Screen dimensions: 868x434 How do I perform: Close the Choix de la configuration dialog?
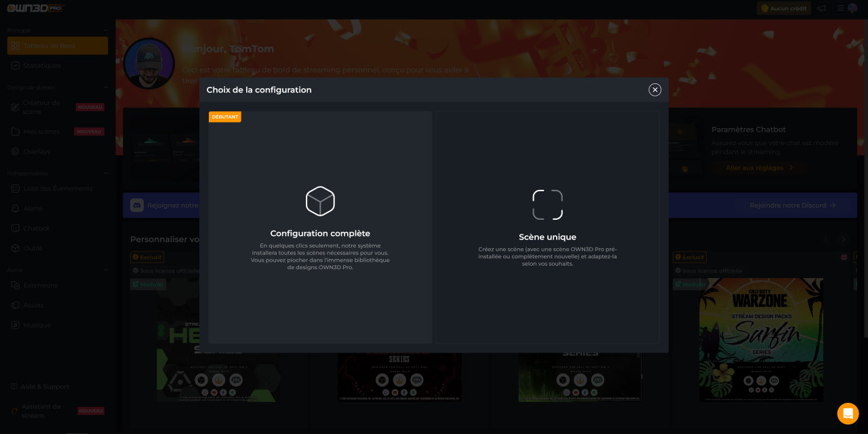(x=654, y=90)
